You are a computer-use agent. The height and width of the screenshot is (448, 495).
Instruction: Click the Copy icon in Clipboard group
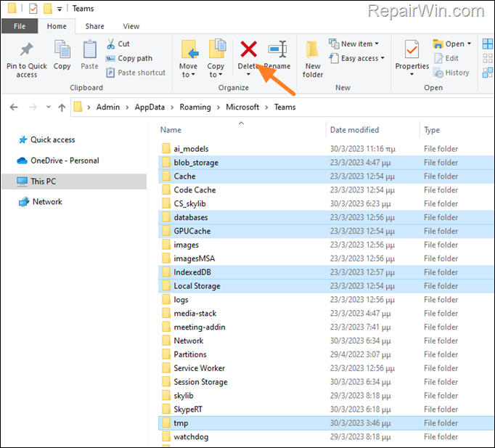click(x=62, y=49)
